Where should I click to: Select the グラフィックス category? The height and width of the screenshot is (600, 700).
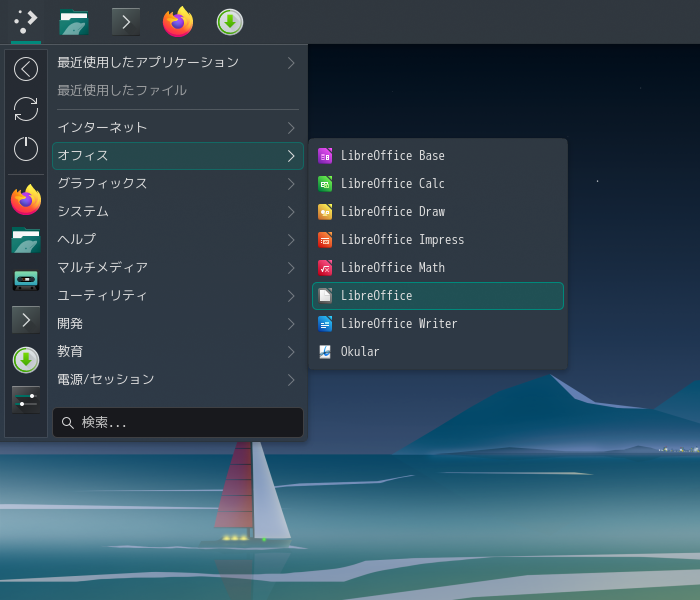point(178,184)
